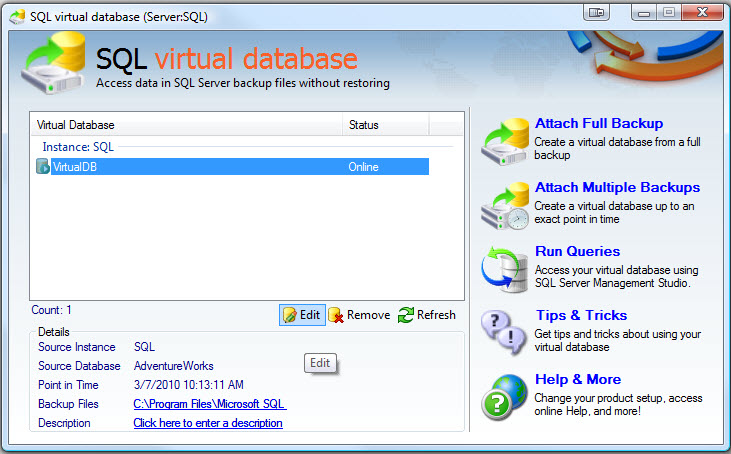Viewport: 731px width, 454px height.
Task: Minimize the SQL virtual database window
Action: pos(644,13)
